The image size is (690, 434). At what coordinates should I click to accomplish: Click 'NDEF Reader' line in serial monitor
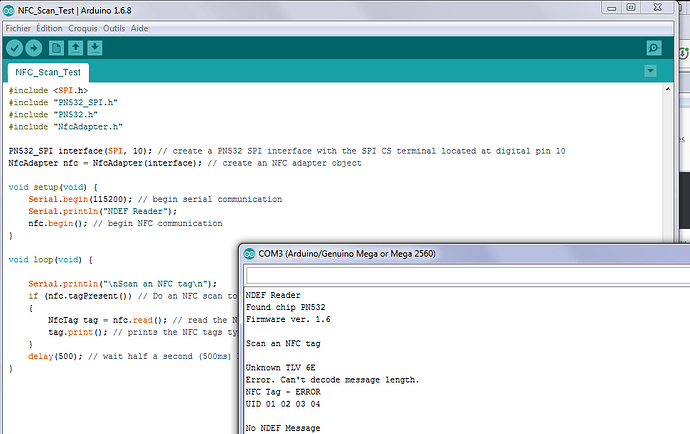[x=273, y=295]
